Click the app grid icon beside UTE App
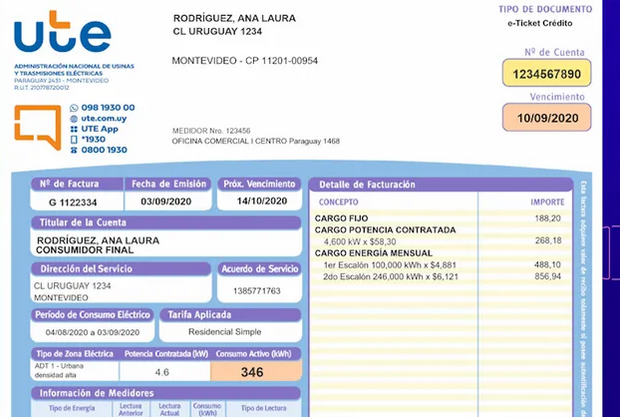 [74, 129]
